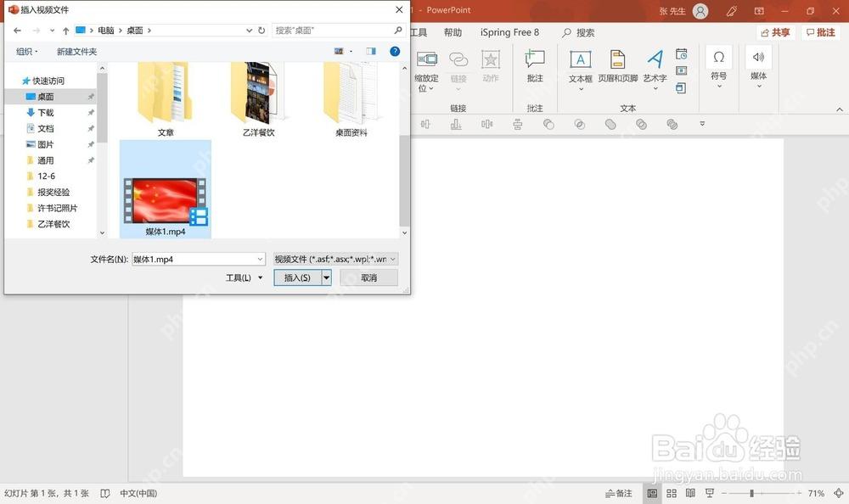The width and height of the screenshot is (849, 504).
Task: Click the Search (搜索) box in ribbon
Action: 578,32
